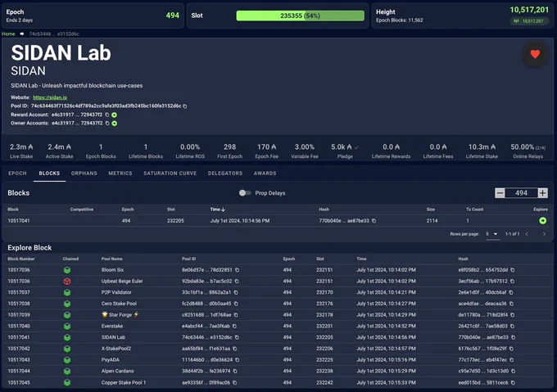Click red orphaned chain icon for Upbeat Beige Euler
The width and height of the screenshot is (557, 392).
tap(67, 282)
